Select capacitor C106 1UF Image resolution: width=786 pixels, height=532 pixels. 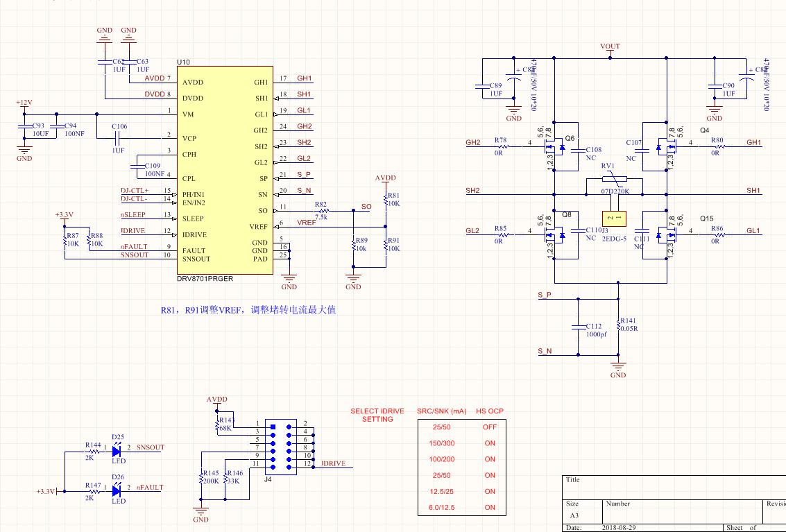tap(119, 139)
